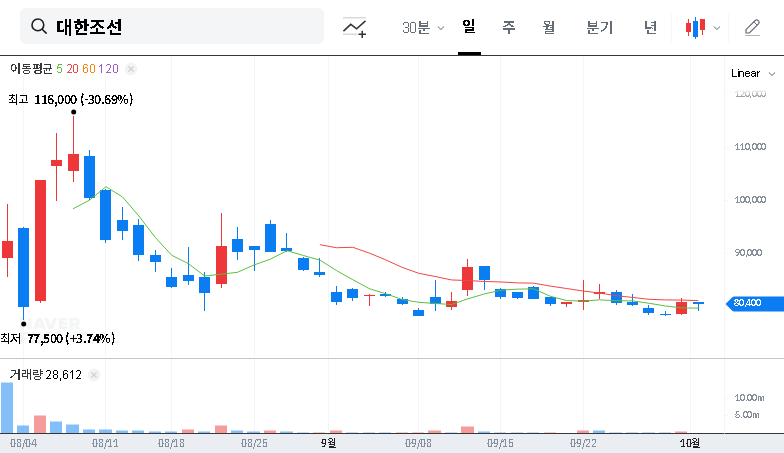Click the candlestick chart type icon
Image resolution: width=784 pixels, height=453 pixels.
[x=695, y=28]
